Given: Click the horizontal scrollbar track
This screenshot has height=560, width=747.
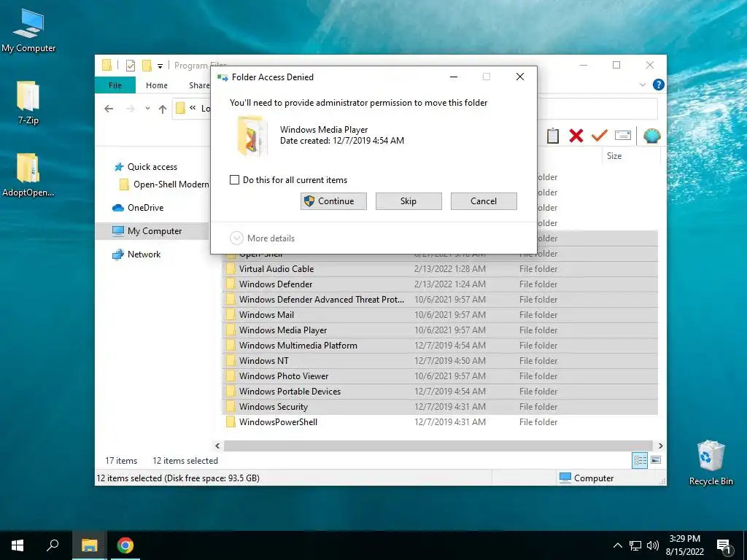Looking at the screenshot, I should tap(438, 446).
